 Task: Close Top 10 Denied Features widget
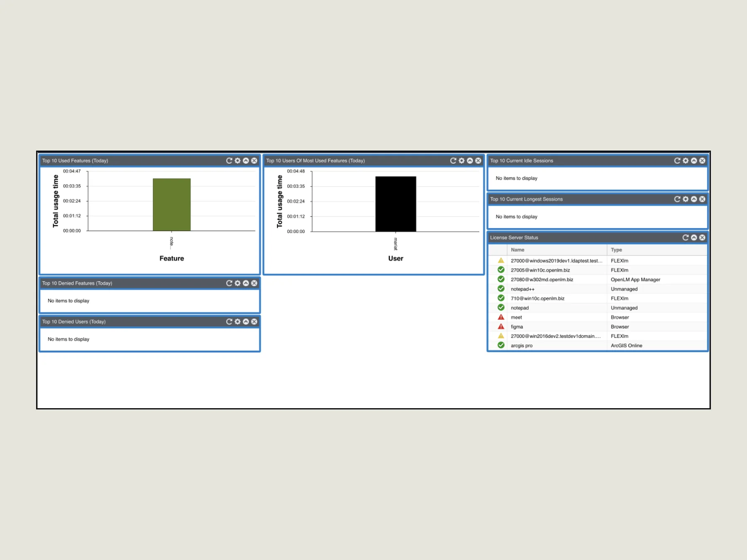(x=254, y=283)
